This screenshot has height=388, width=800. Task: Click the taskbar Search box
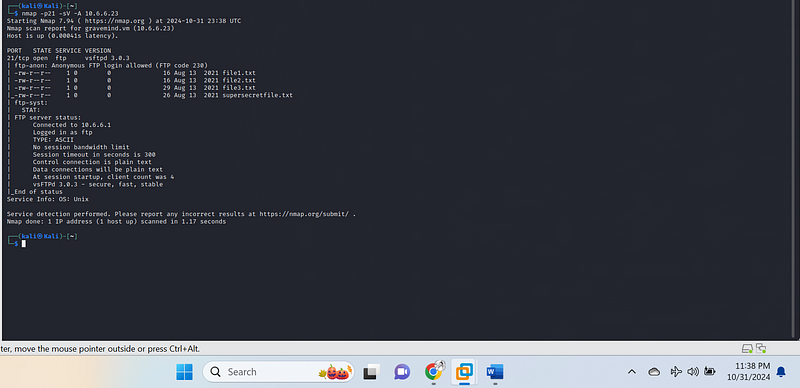pos(279,372)
